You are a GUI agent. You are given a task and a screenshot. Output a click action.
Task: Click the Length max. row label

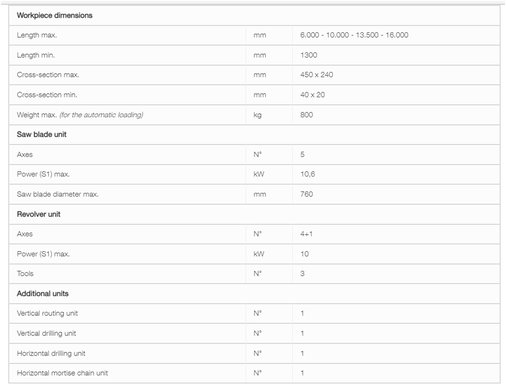pos(37,35)
